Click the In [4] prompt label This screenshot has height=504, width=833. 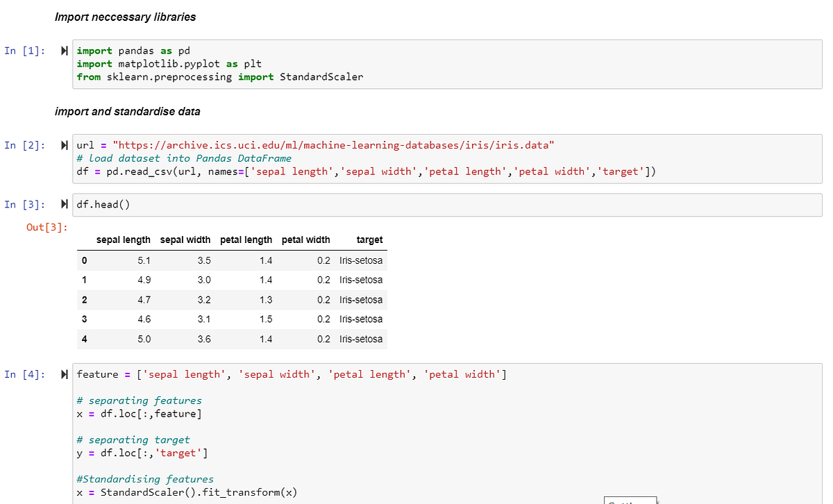coord(25,374)
